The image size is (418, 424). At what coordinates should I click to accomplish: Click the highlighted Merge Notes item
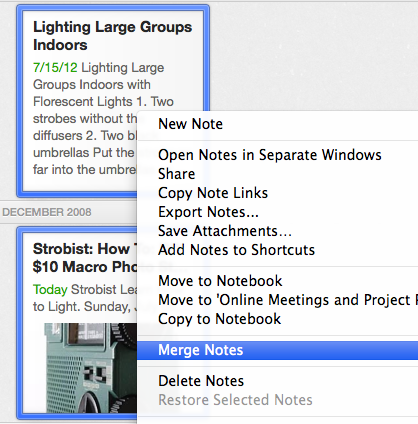(277, 350)
